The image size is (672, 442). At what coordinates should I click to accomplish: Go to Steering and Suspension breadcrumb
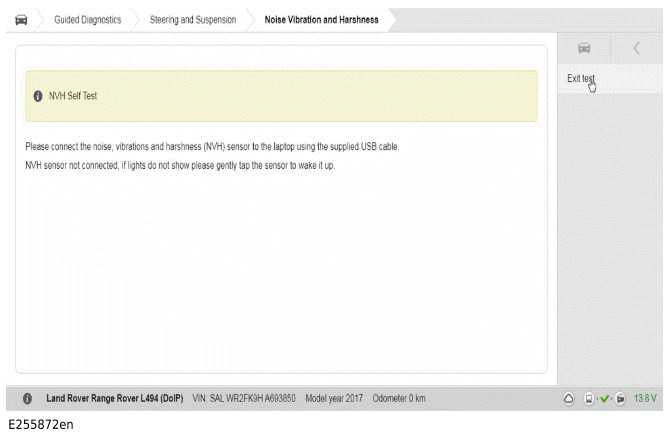pos(193,19)
